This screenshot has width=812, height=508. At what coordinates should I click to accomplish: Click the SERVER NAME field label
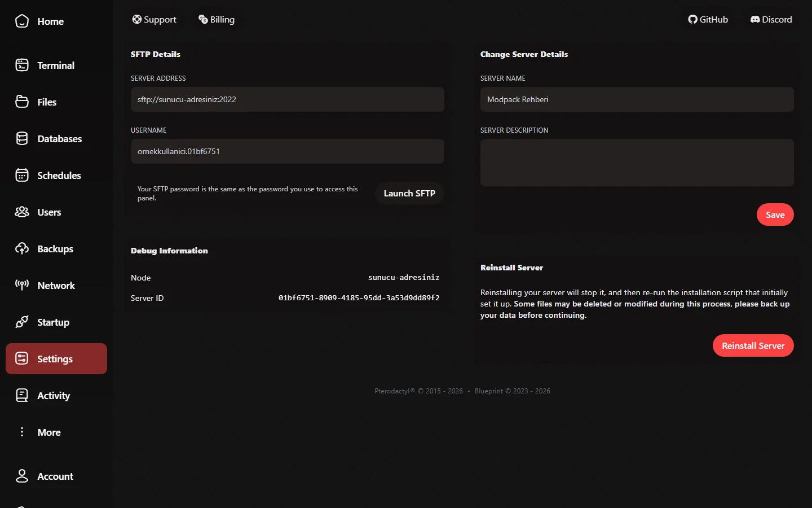pos(503,78)
